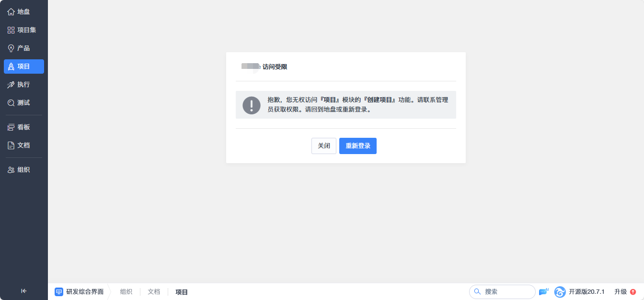Collapse the left sidebar

tap(23, 290)
